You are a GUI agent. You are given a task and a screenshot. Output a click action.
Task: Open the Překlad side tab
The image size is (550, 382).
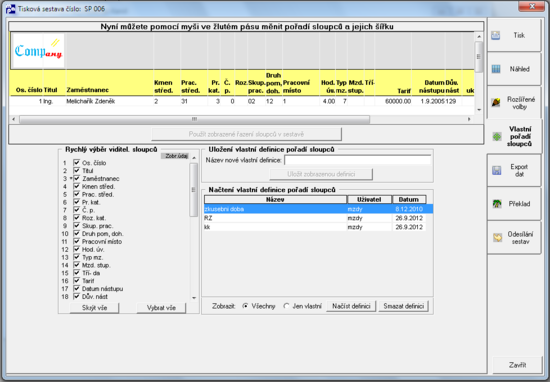coord(514,204)
